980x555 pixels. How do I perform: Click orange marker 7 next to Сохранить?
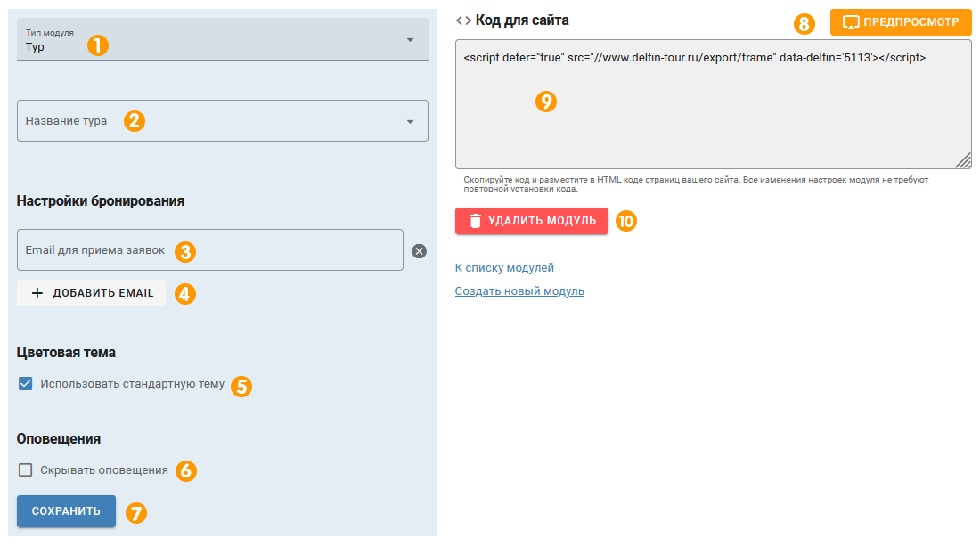pyautogui.click(x=136, y=512)
